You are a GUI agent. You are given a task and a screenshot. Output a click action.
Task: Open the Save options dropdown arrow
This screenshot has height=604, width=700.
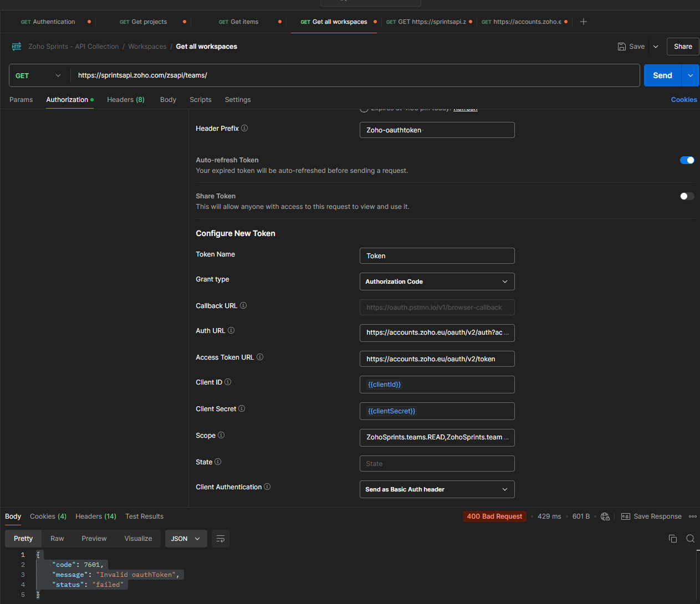656,47
